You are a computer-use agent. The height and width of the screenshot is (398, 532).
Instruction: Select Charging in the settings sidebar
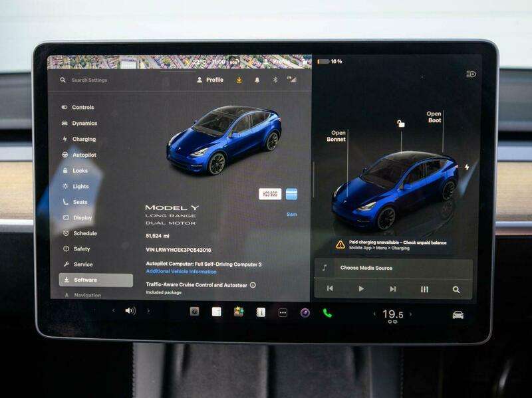(79, 139)
